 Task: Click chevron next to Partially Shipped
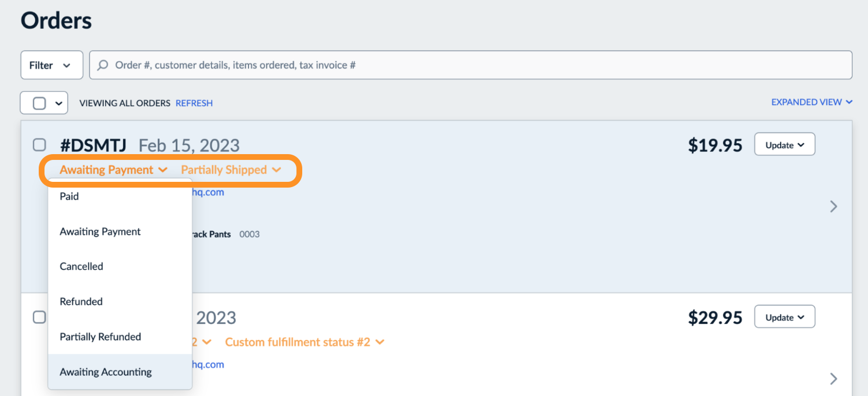[276, 170]
